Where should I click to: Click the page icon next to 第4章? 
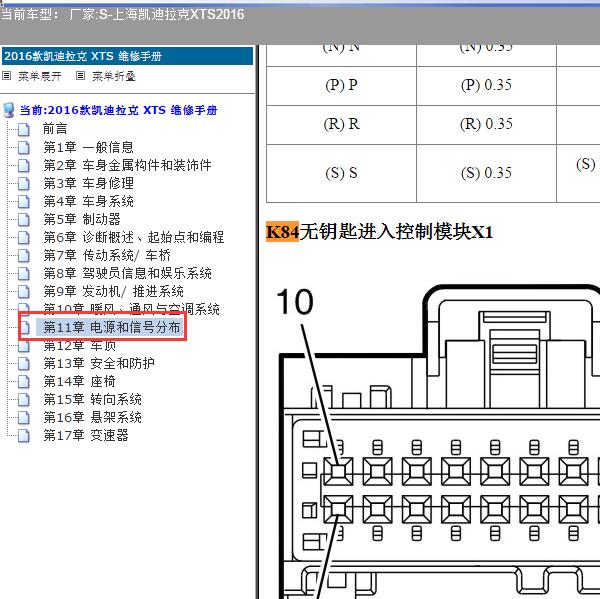tap(24, 201)
